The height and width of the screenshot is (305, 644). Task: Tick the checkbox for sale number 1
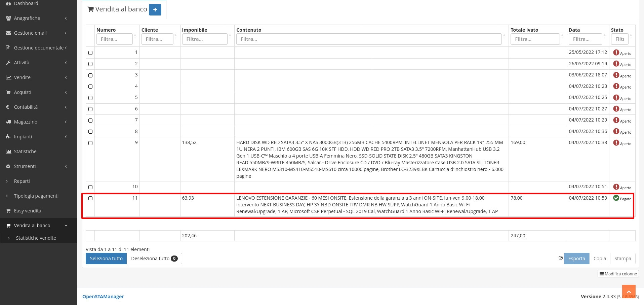pos(90,53)
